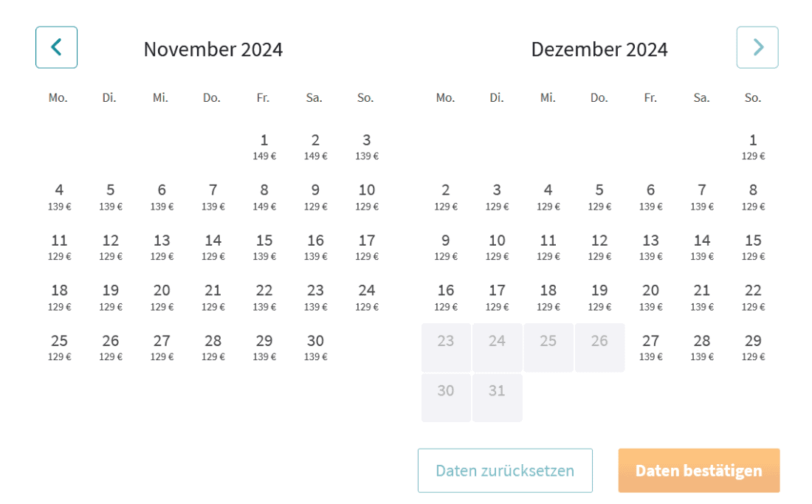
Task: Click the Daten bestätigen button
Action: 698,471
